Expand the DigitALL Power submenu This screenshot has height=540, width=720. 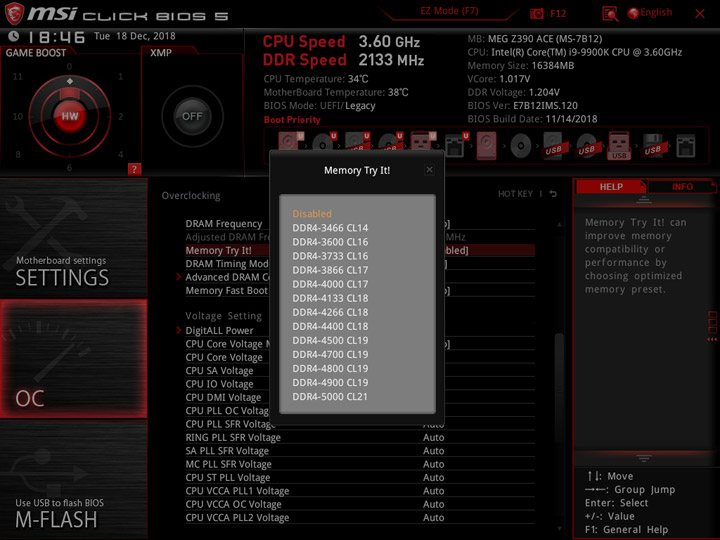pyautogui.click(x=219, y=331)
